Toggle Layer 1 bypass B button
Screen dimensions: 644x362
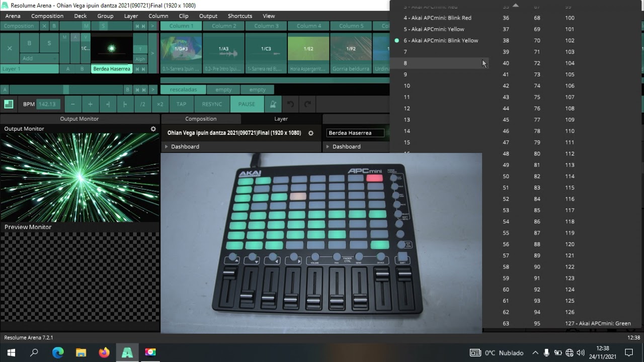click(29, 43)
